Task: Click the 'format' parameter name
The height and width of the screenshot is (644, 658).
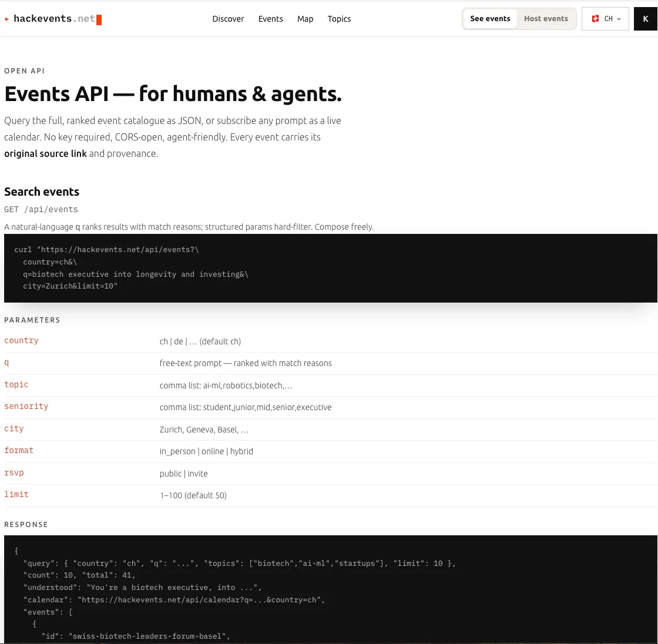Action: 19,451
